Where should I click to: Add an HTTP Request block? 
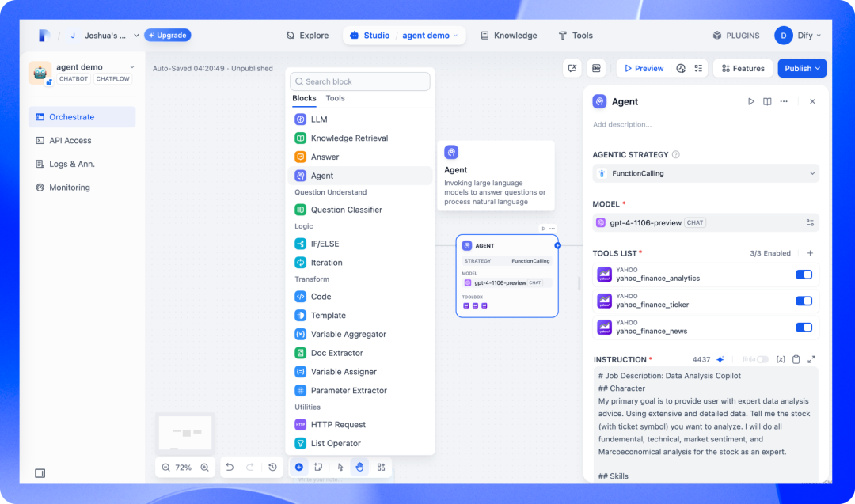[360, 424]
